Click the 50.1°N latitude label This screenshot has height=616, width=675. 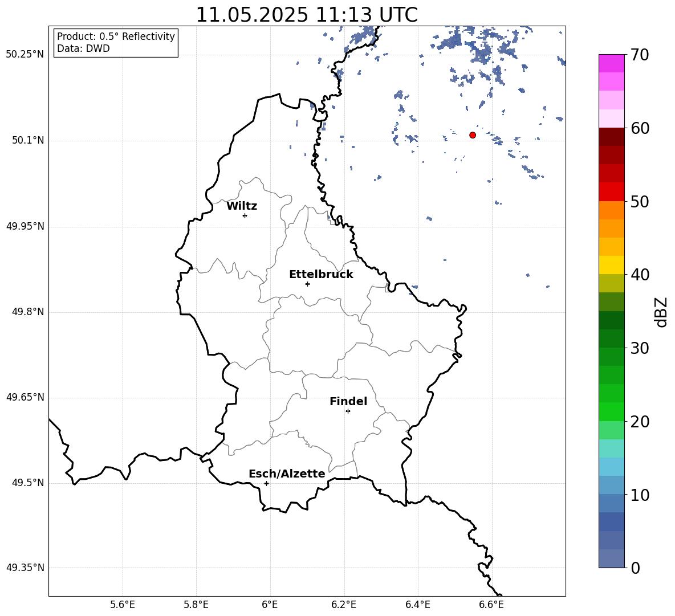point(27,140)
